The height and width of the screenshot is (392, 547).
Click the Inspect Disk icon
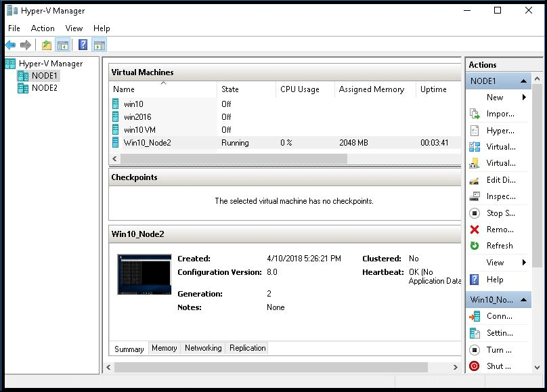click(475, 196)
